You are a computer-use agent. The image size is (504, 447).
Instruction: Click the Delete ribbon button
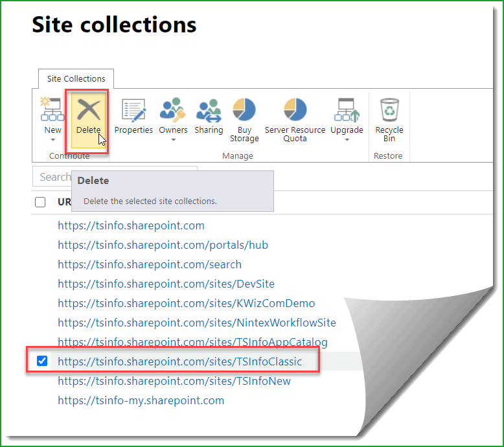(x=88, y=120)
